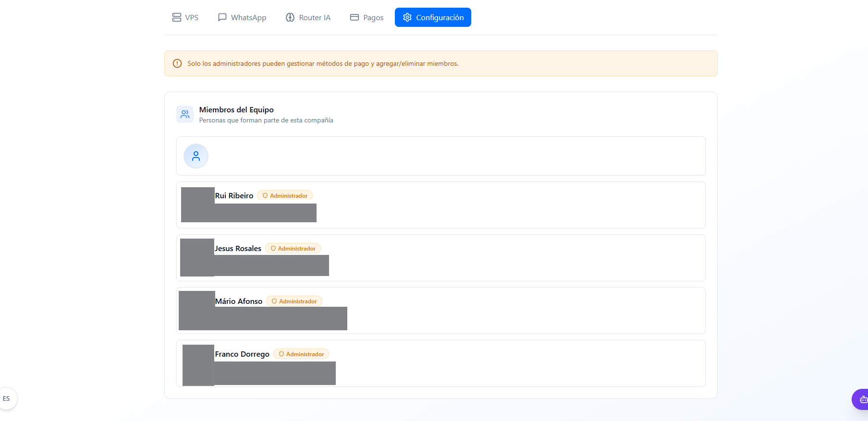Click the Administrador badge beside Rui Ribeiro

[285, 195]
